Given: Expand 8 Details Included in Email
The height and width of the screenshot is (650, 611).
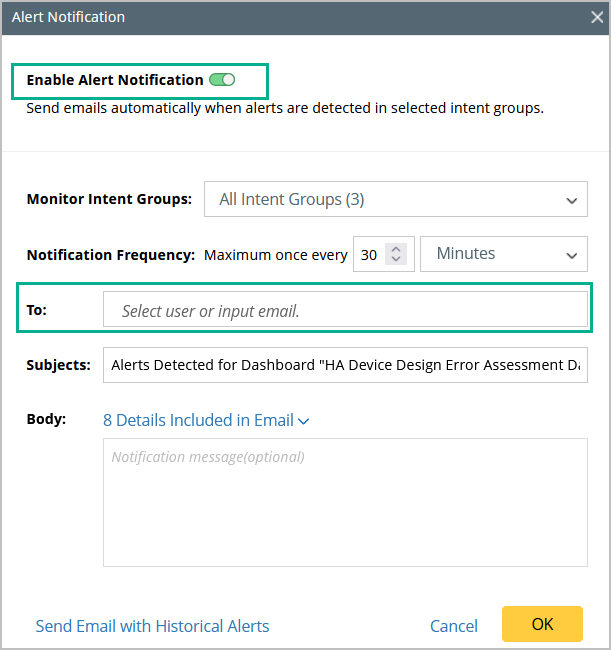Looking at the screenshot, I should point(198,420).
